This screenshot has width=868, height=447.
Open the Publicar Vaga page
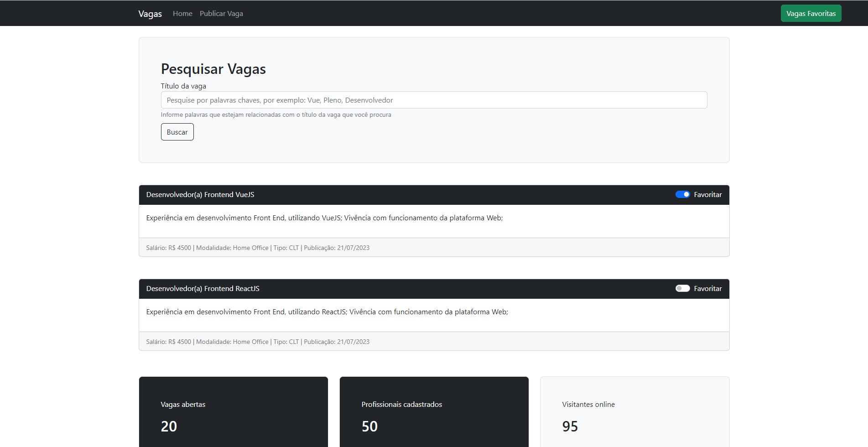(221, 13)
